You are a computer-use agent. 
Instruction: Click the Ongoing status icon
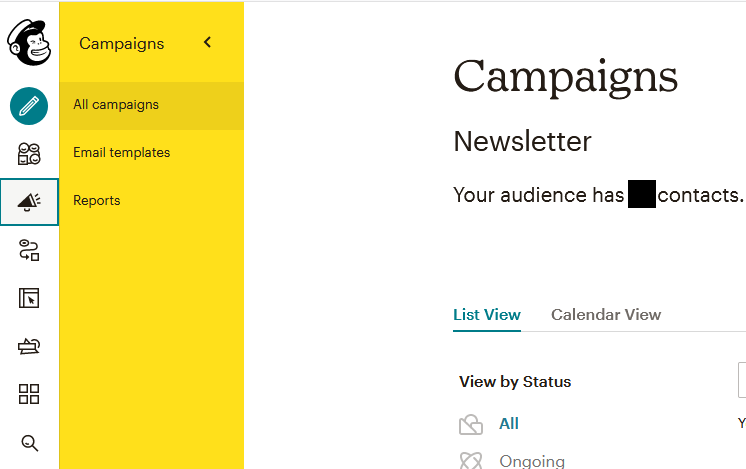pyautogui.click(x=471, y=460)
